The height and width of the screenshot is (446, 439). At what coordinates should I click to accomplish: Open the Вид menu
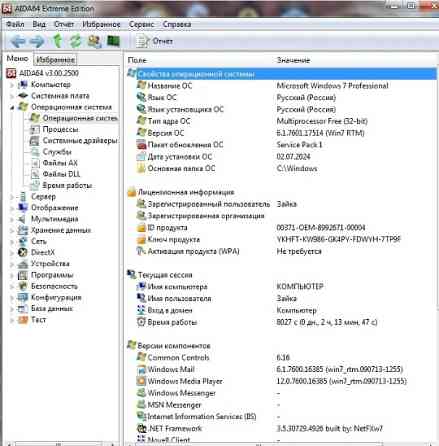pos(39,24)
